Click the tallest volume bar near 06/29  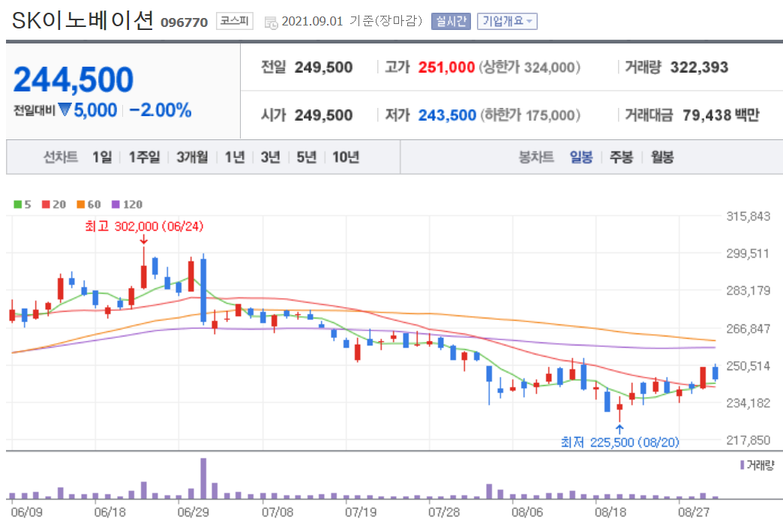(x=203, y=478)
